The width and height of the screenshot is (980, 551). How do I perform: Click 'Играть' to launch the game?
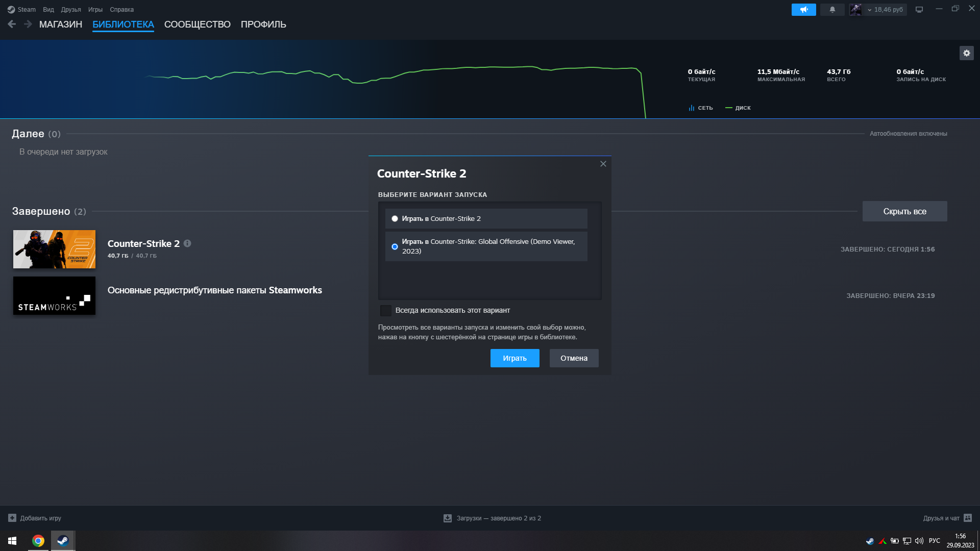click(x=514, y=357)
